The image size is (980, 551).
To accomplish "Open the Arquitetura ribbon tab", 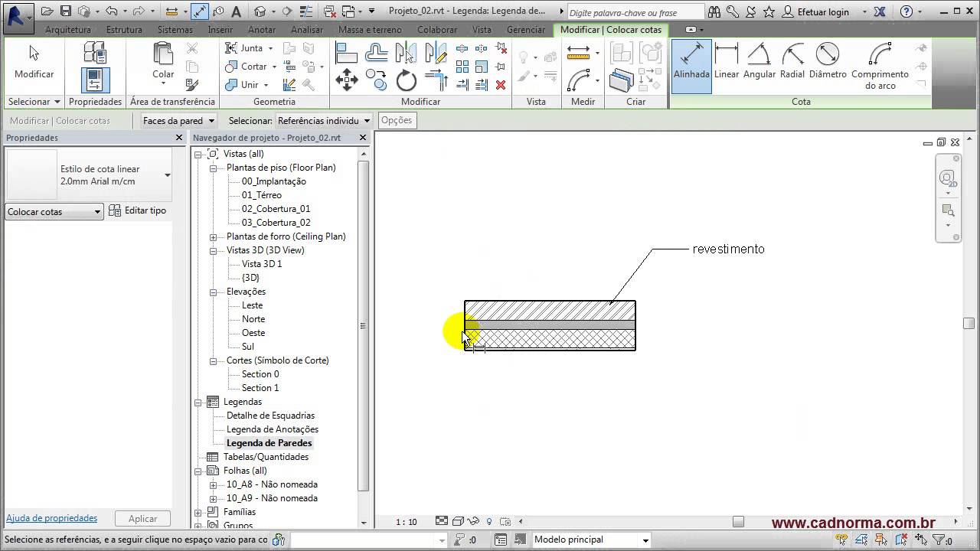I will click(x=68, y=30).
